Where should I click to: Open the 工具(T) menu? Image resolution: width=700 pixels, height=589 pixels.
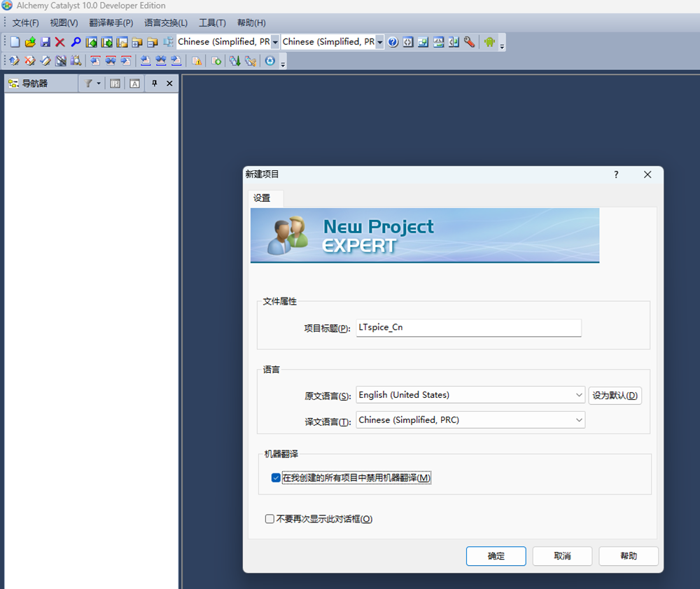[x=213, y=23]
